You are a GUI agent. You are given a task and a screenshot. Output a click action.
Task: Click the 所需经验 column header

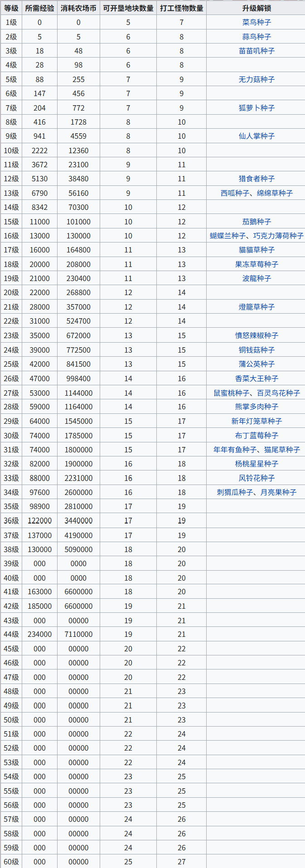coord(39,8)
